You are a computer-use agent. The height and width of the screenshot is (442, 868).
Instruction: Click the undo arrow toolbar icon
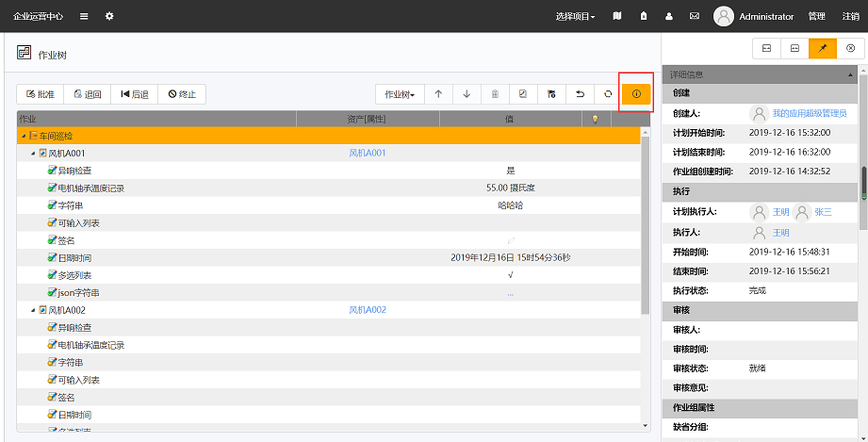click(x=580, y=94)
